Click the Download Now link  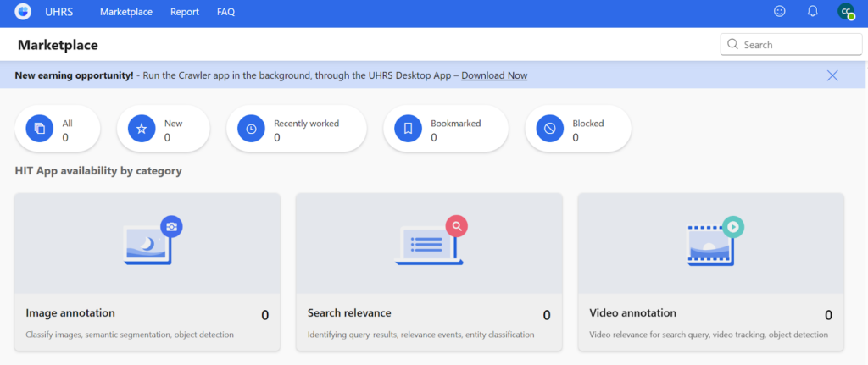click(x=494, y=75)
